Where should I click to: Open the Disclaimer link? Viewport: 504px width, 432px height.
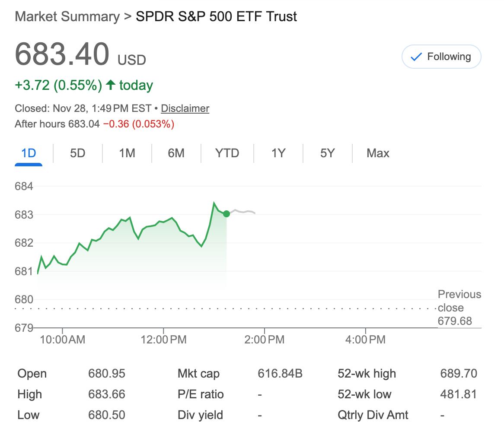pyautogui.click(x=185, y=108)
